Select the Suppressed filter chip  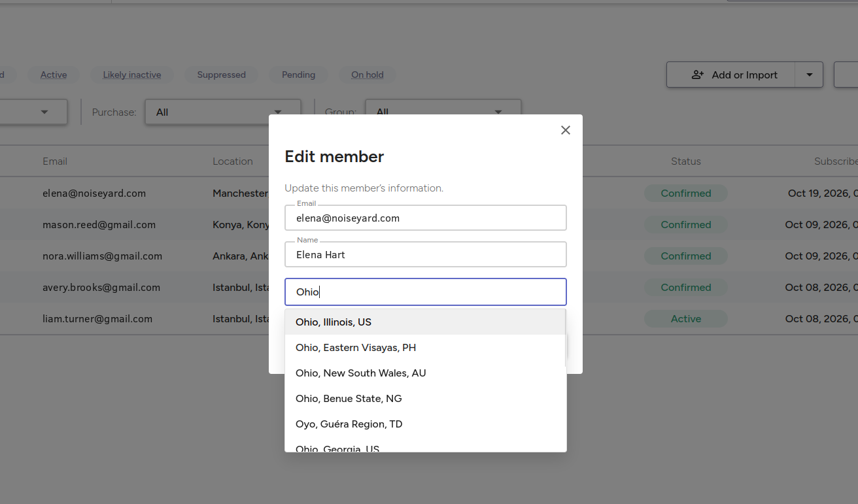[221, 75]
